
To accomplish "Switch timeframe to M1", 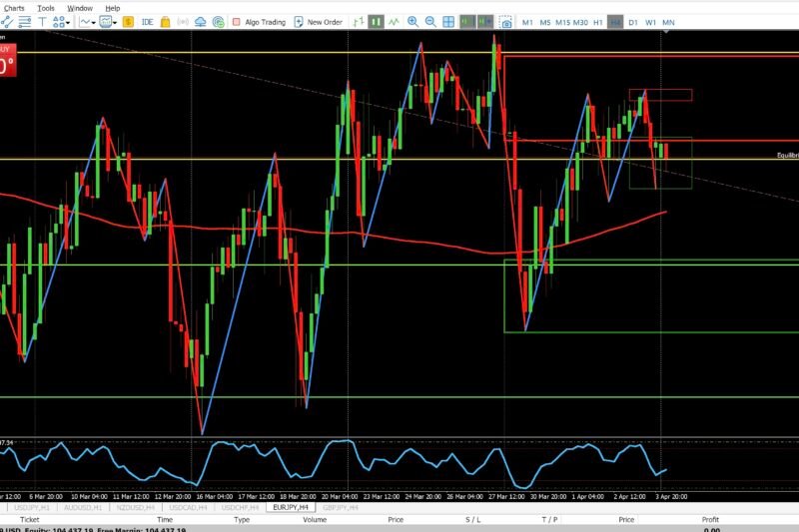I will click(x=527, y=22).
